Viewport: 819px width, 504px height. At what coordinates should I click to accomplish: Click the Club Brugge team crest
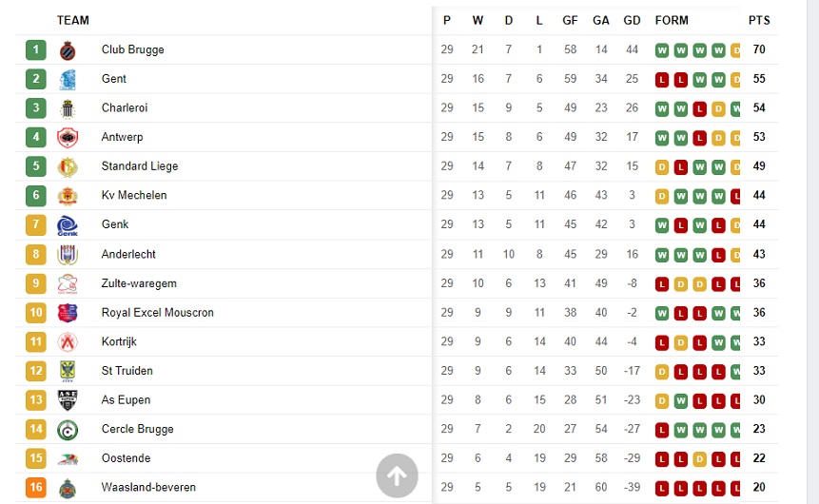coord(68,50)
